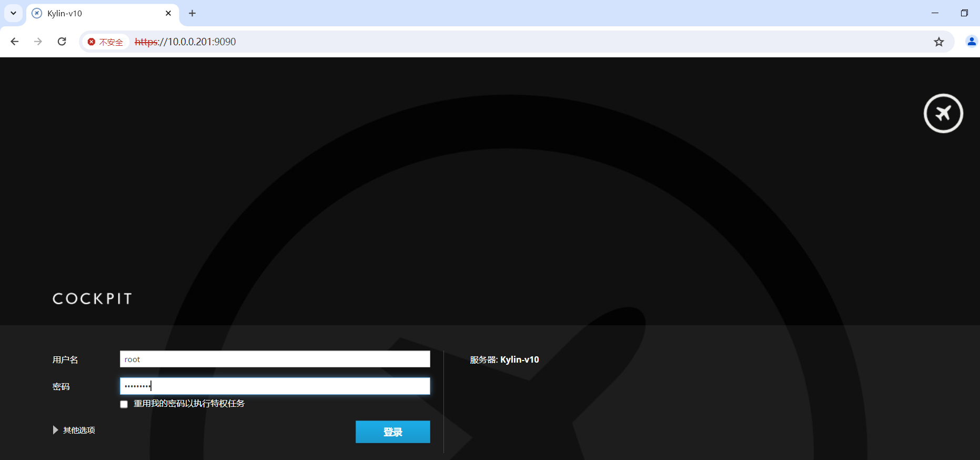Click the address bar URL 10.0.0.201:9090
The width and height of the screenshot is (980, 460).
tap(185, 42)
